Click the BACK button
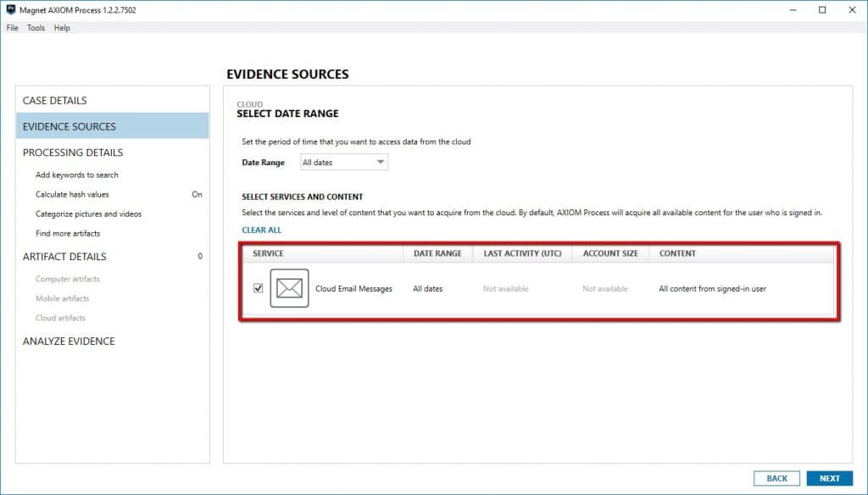The image size is (868, 495). pos(776,478)
